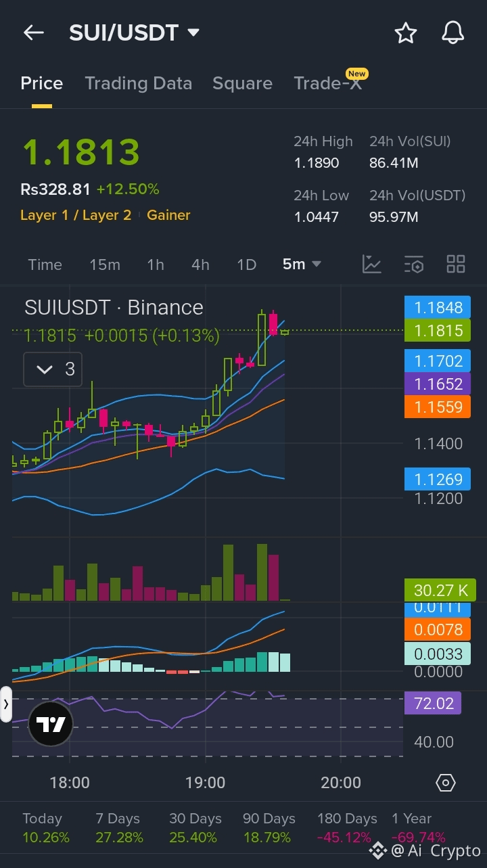Click the 24h High value 1.1890

317,163
